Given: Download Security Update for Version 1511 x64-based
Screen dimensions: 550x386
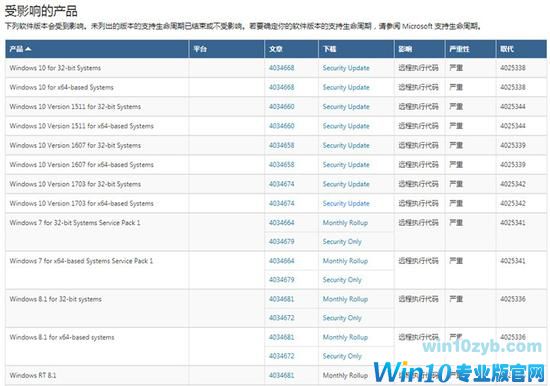Looking at the screenshot, I should pos(346,126).
